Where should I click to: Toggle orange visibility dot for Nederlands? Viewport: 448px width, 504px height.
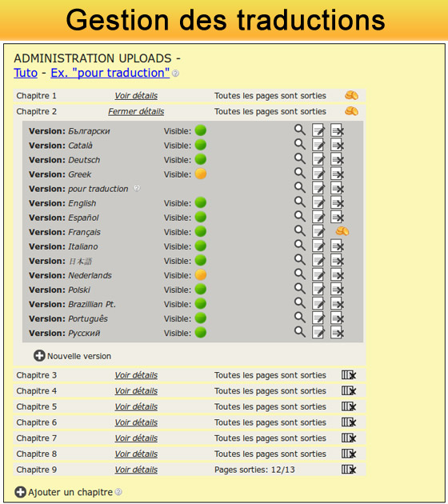[x=201, y=275]
